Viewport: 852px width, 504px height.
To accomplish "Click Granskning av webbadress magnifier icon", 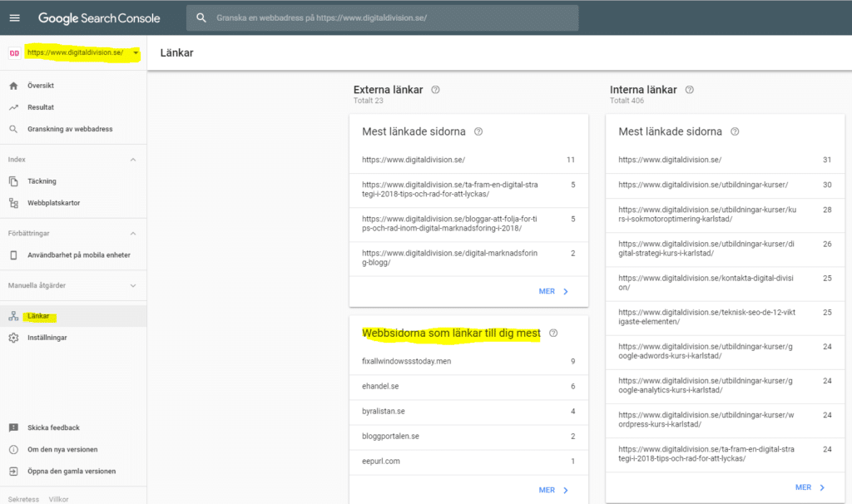I will (13, 129).
